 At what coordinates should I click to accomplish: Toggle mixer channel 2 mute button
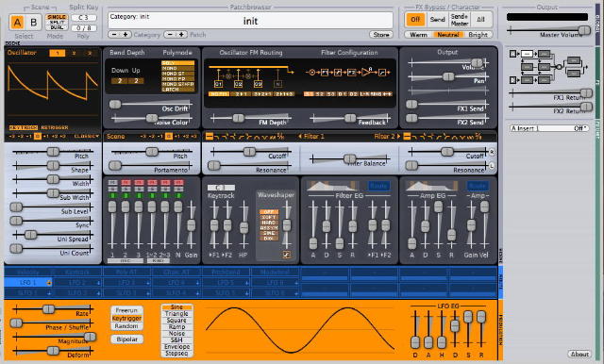click(x=126, y=182)
